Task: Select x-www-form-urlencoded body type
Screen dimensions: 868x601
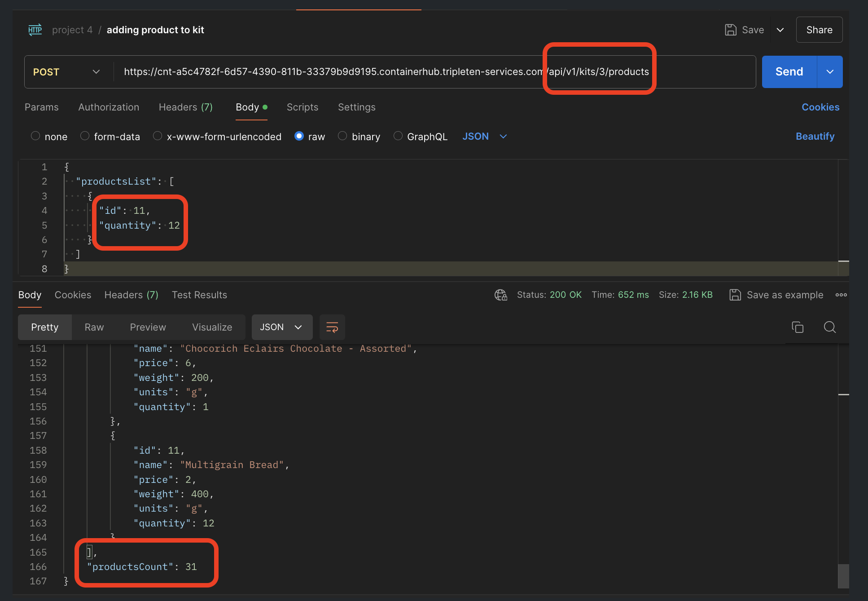Action: coord(158,136)
